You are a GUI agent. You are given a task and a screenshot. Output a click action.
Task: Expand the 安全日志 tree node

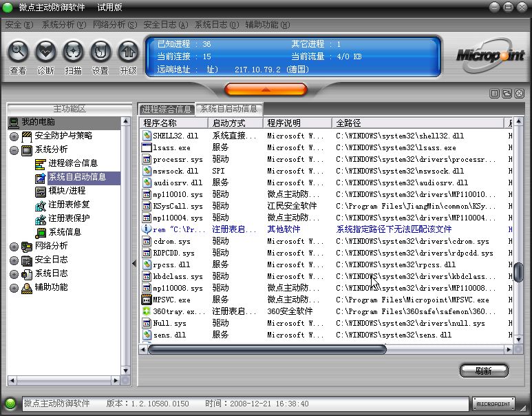coord(14,260)
